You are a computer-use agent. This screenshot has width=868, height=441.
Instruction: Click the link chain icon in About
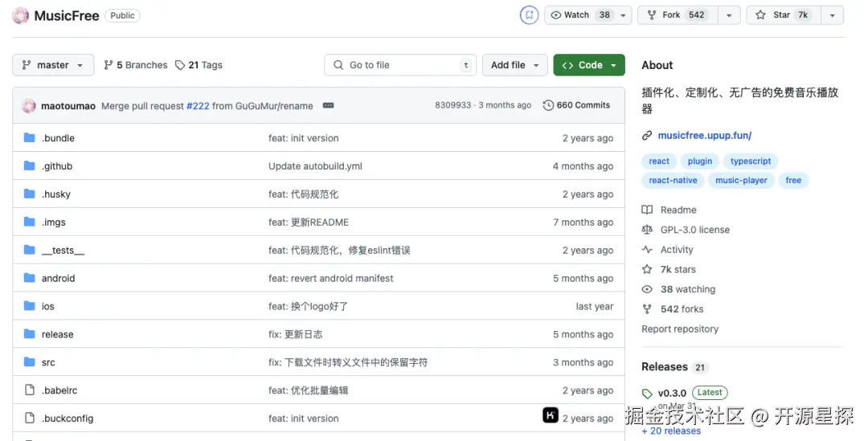pos(646,136)
